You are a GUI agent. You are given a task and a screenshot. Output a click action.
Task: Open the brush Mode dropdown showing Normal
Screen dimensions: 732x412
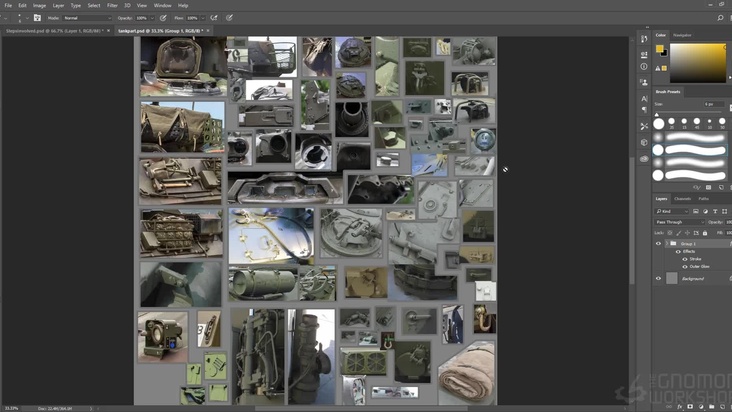[87, 18]
